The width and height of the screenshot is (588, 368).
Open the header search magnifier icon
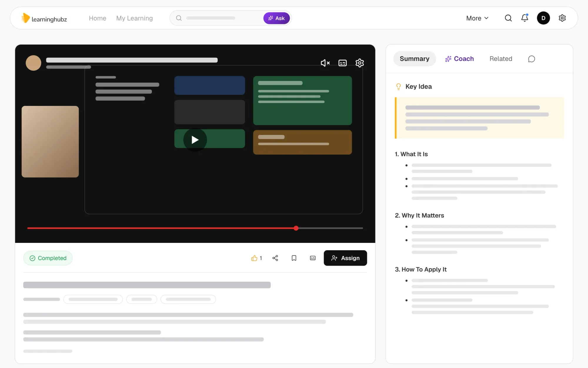tap(508, 18)
